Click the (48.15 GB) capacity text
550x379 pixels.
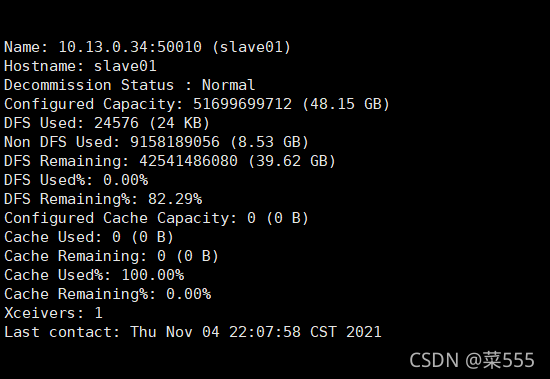(346, 104)
